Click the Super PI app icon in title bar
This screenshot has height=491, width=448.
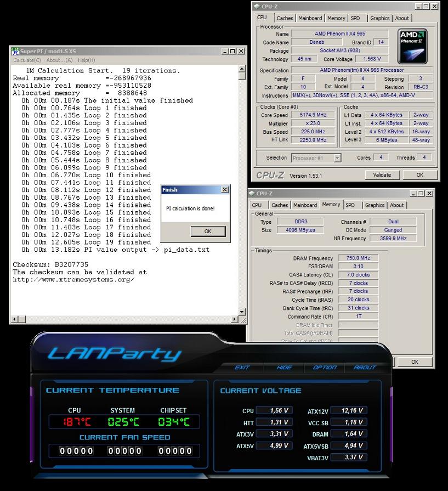pyautogui.click(x=15, y=51)
